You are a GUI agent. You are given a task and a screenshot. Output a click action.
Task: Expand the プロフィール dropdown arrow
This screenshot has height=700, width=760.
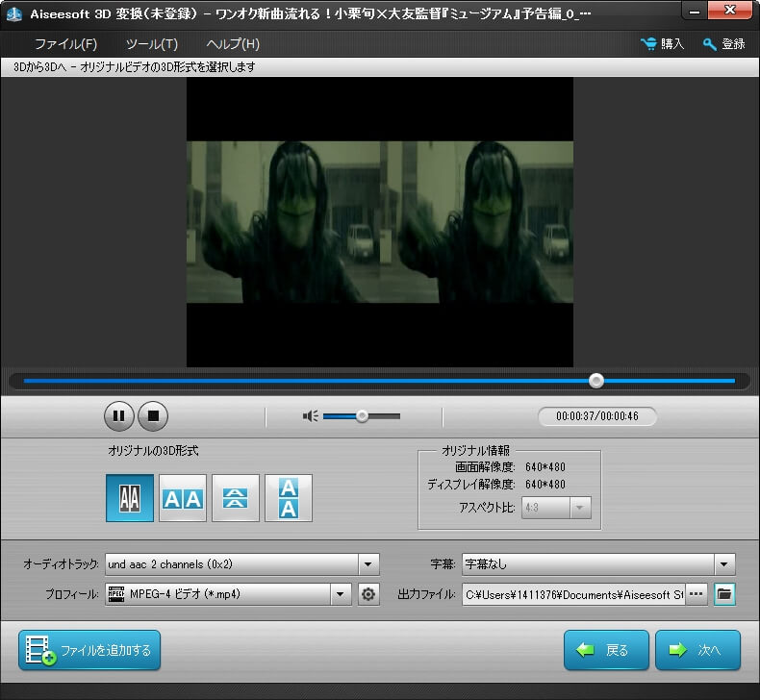point(341,594)
